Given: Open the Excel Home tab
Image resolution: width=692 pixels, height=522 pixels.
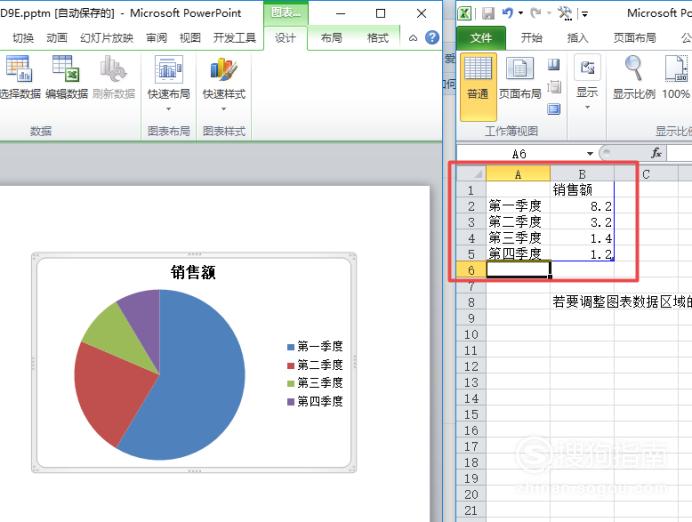Looking at the screenshot, I should (531, 38).
